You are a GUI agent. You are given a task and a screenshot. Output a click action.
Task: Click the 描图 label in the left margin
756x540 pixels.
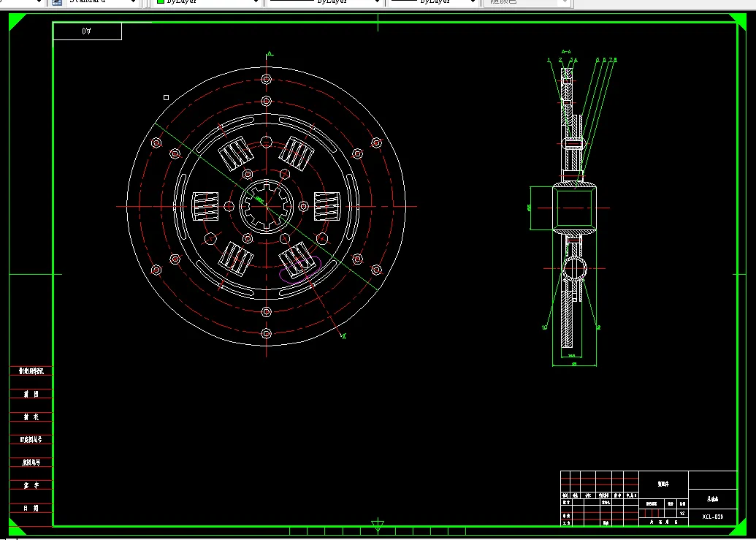[31, 395]
